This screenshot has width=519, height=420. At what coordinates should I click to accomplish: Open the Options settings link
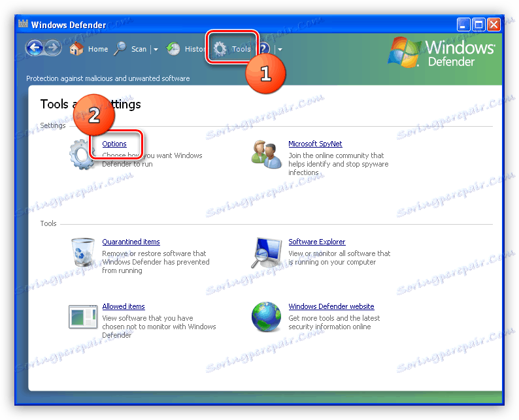pos(114,144)
